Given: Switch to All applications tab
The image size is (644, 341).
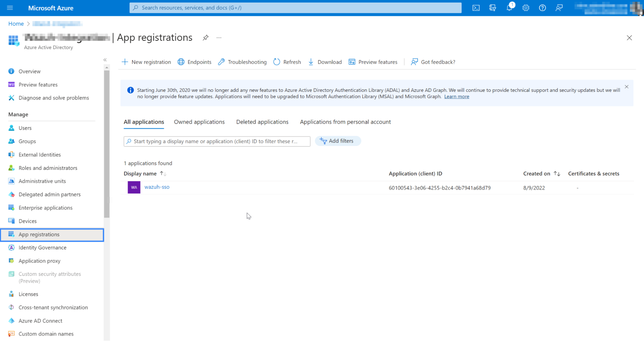Looking at the screenshot, I should coord(144,122).
